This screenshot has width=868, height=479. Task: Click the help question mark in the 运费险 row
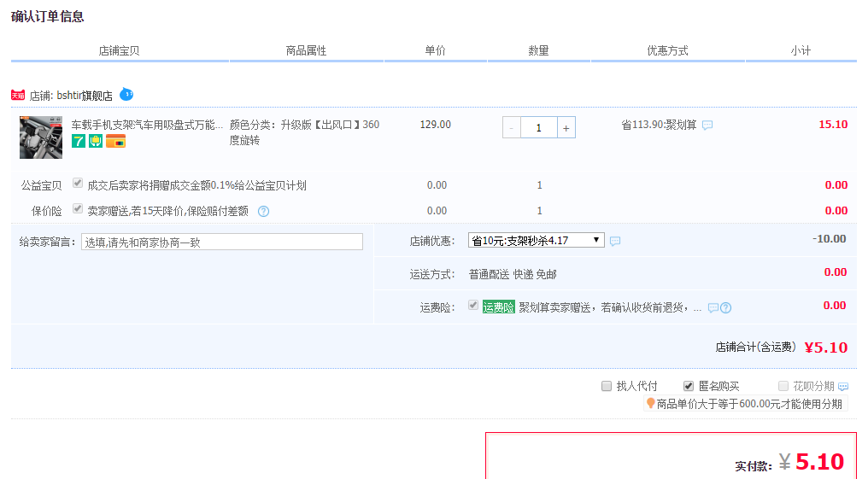point(725,308)
